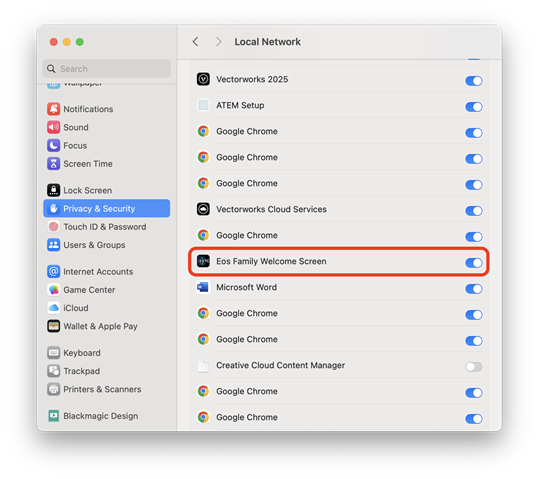Open the Focus moon icon
This screenshot has height=479, width=538.
coord(54,145)
